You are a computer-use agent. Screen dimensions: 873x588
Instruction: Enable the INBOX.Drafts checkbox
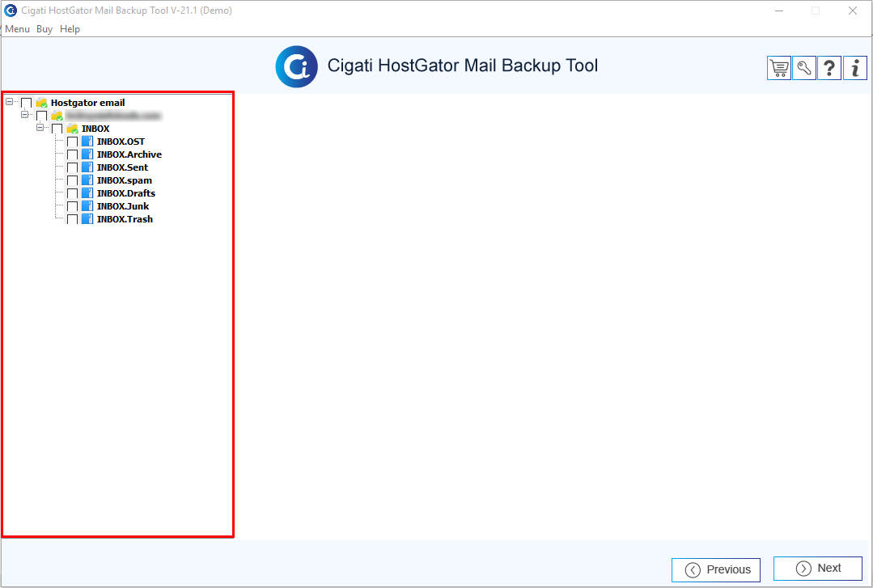[x=72, y=194]
